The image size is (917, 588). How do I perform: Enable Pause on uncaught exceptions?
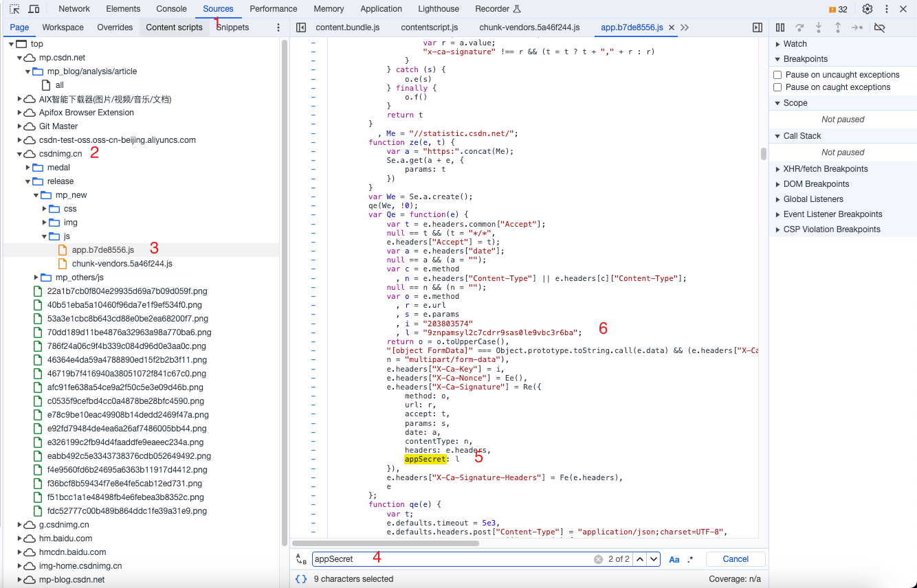(777, 75)
